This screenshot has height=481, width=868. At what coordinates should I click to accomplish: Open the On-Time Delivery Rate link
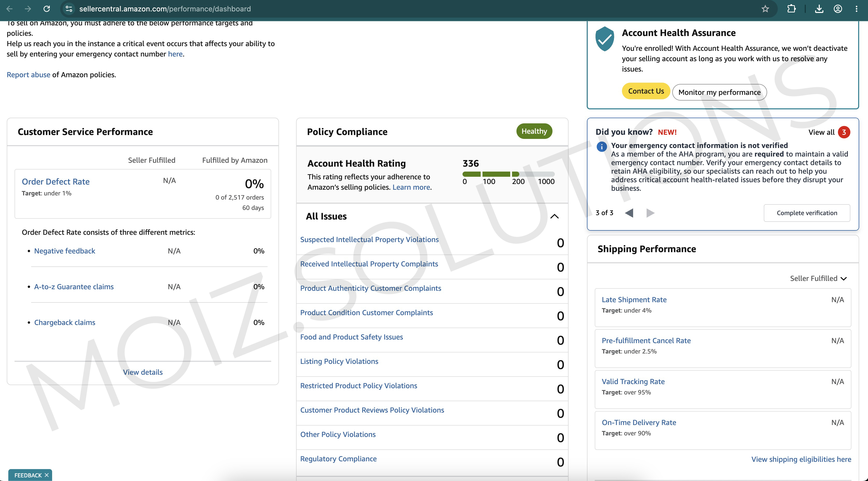[x=639, y=422]
